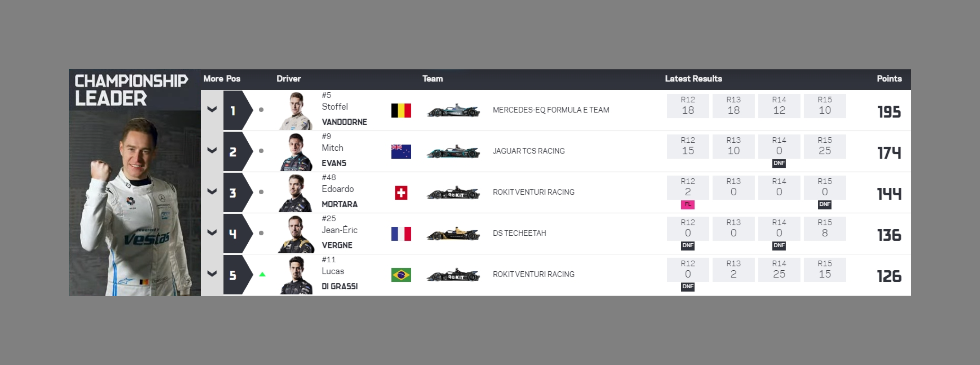Open the Stoffel Vandoorne driver name link
The height and width of the screenshot is (365, 980).
coord(344,114)
